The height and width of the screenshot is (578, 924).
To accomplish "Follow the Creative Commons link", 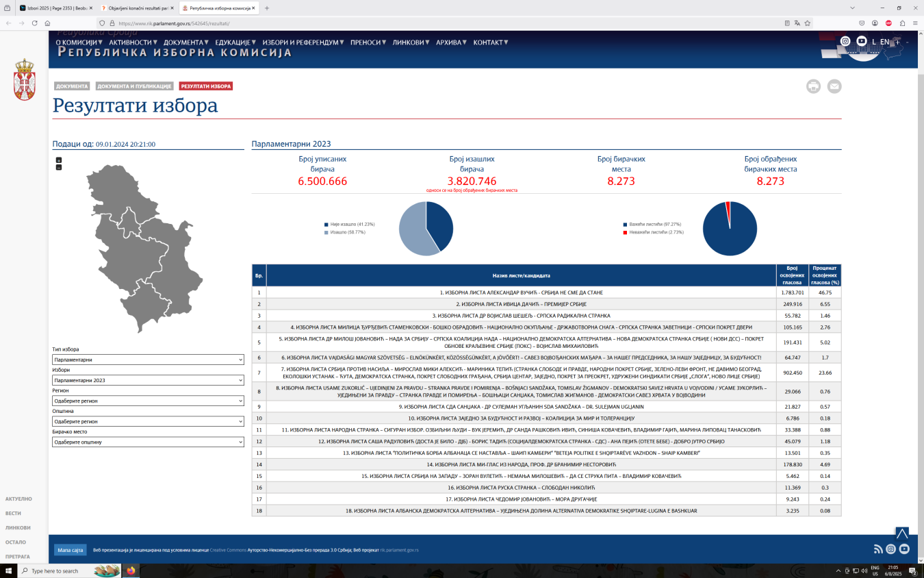I will click(x=228, y=550).
